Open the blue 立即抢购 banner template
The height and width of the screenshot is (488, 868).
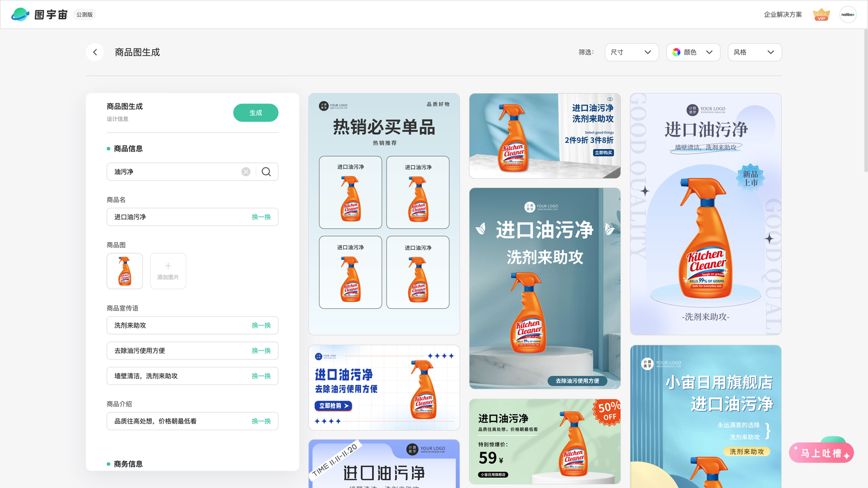(x=384, y=387)
